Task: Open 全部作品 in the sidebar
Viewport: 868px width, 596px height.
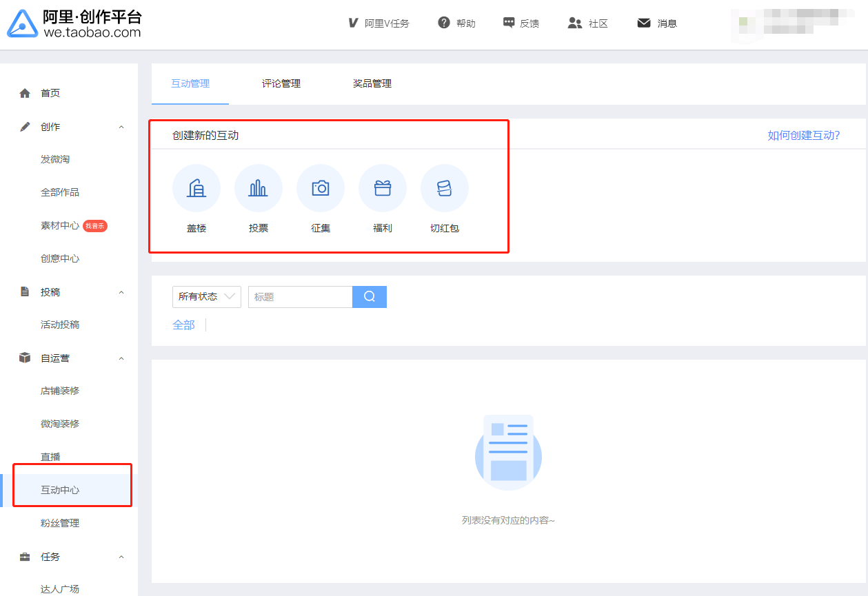Action: click(60, 192)
